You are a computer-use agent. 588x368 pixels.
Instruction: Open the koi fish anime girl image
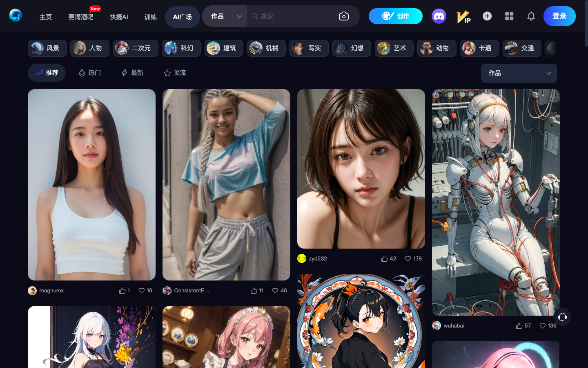pyautogui.click(x=361, y=321)
